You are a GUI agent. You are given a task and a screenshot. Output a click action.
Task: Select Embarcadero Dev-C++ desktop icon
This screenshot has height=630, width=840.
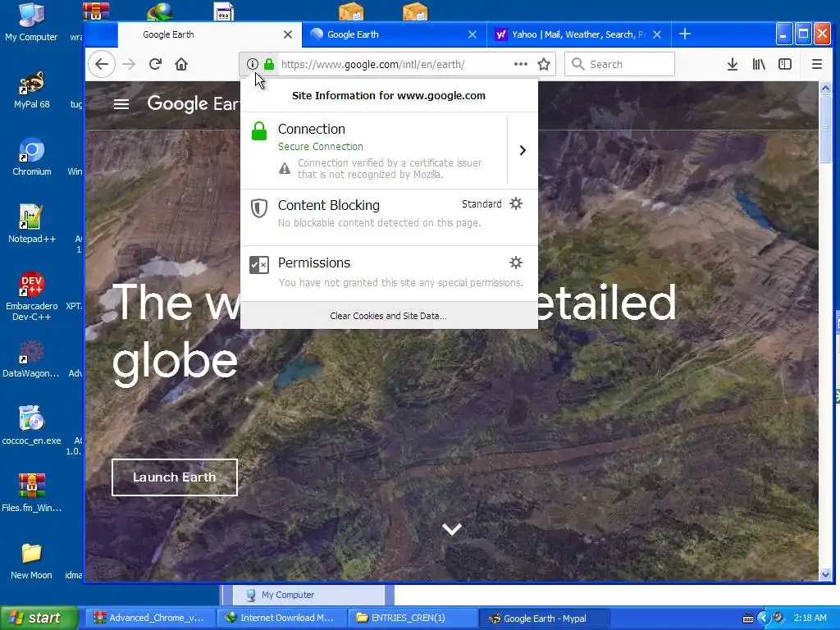click(x=32, y=296)
